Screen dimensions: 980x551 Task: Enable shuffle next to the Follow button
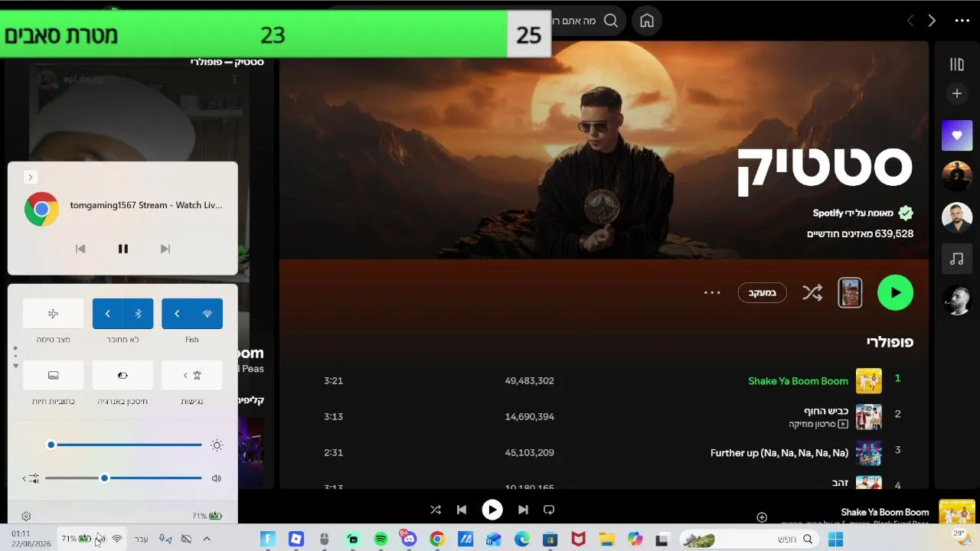[x=812, y=292]
